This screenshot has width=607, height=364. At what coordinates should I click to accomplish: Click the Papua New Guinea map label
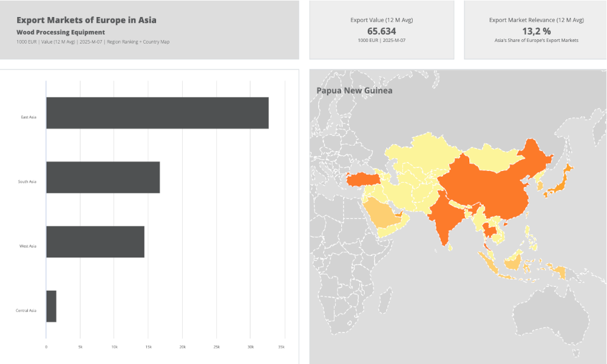354,90
